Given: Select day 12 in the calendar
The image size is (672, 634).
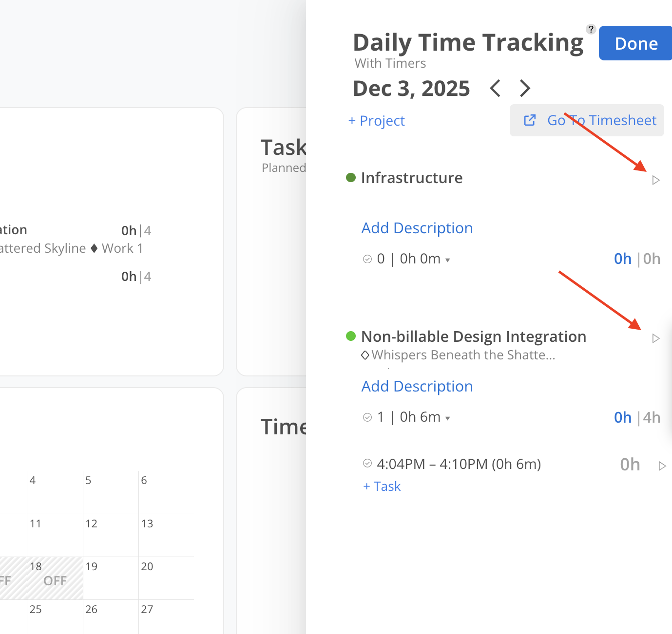Looking at the screenshot, I should click(92, 524).
